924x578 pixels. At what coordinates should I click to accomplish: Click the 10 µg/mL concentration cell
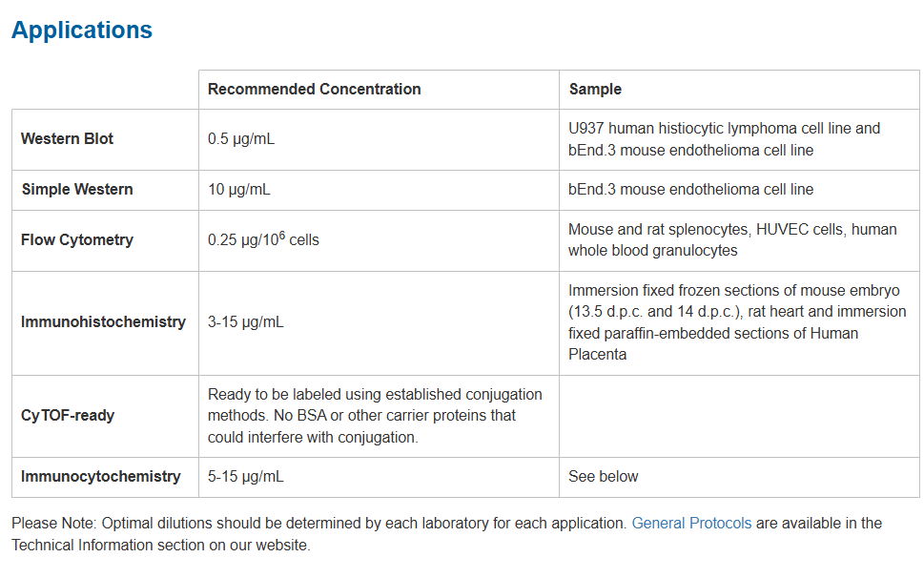click(x=239, y=190)
